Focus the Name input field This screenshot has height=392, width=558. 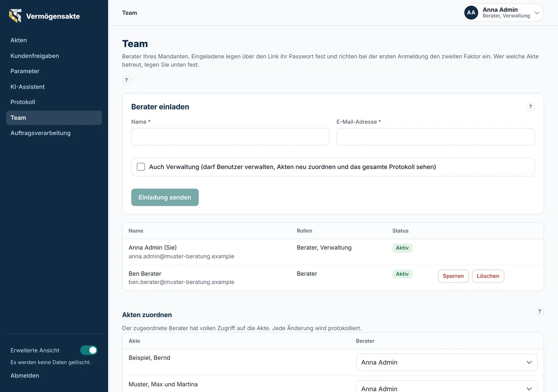point(230,137)
